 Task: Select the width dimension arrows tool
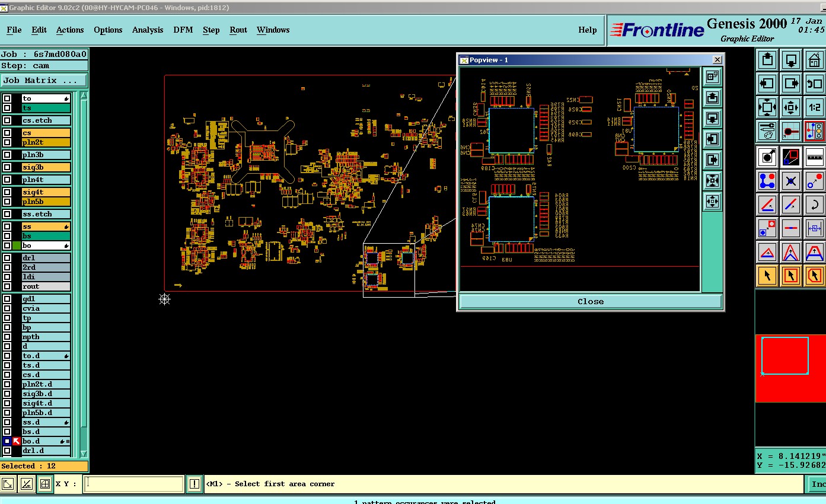pyautogui.click(x=815, y=228)
